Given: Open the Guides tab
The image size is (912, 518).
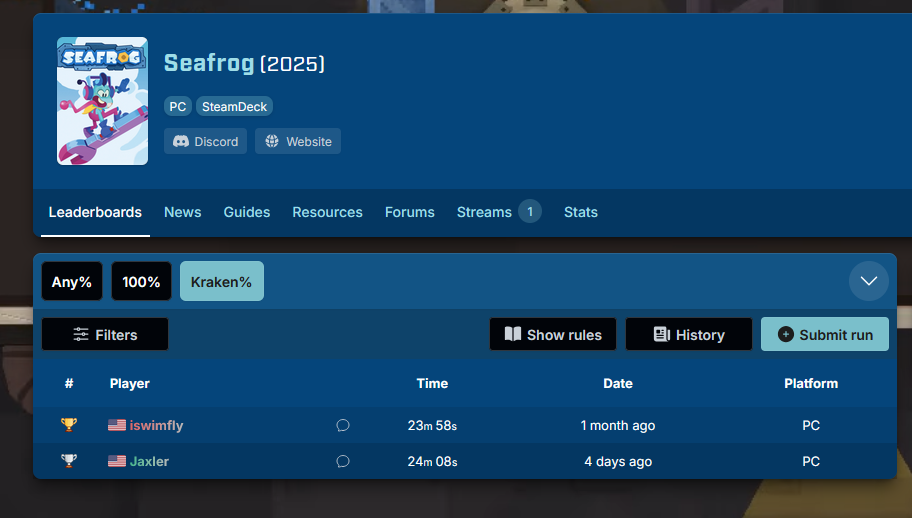Looking at the screenshot, I should tap(247, 212).
